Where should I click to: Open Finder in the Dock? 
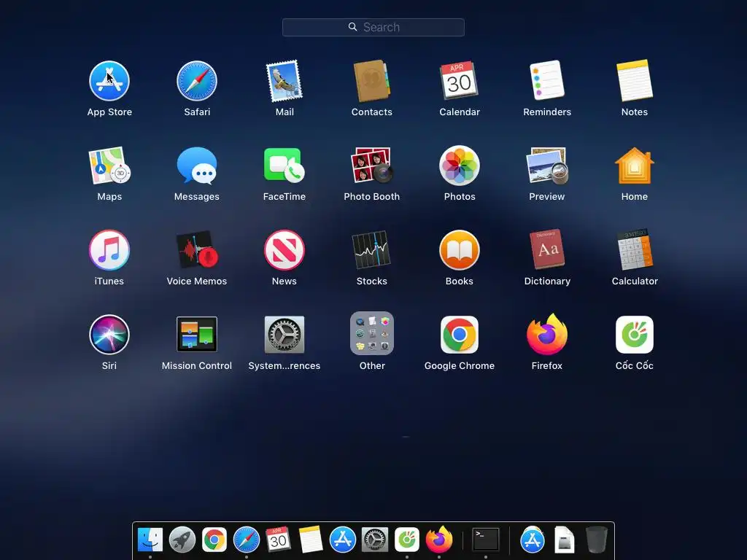coord(150,540)
